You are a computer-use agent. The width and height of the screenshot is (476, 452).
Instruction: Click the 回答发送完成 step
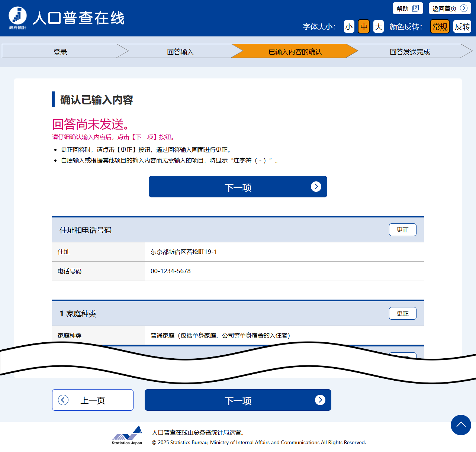(409, 51)
